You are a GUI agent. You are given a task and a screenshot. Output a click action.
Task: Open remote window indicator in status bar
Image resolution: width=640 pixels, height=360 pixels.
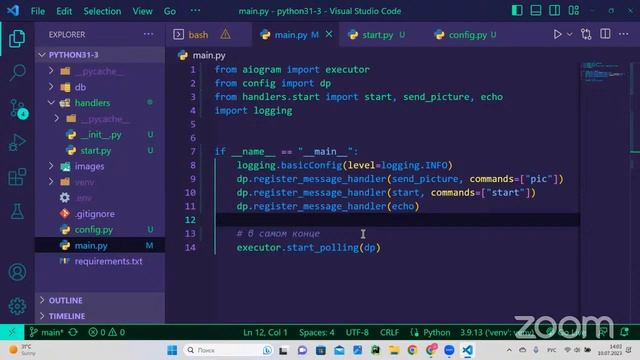(12, 332)
